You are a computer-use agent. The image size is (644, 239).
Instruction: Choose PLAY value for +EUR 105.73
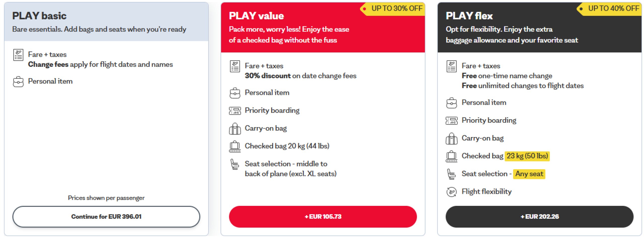[x=323, y=217]
